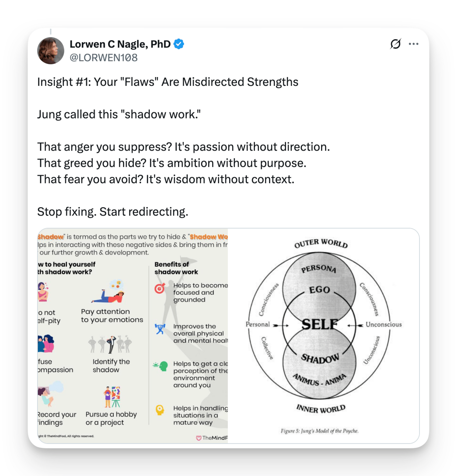457x476 pixels.
Task: Click the Pay attention to emotions illustration
Action: pos(109,292)
